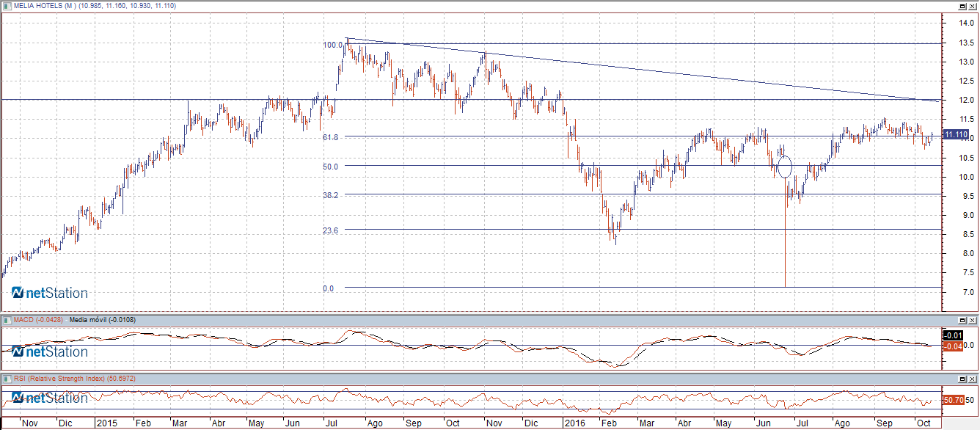Click the Fibonacci 0.0 level label
The height and width of the screenshot is (430, 980).
[328, 288]
